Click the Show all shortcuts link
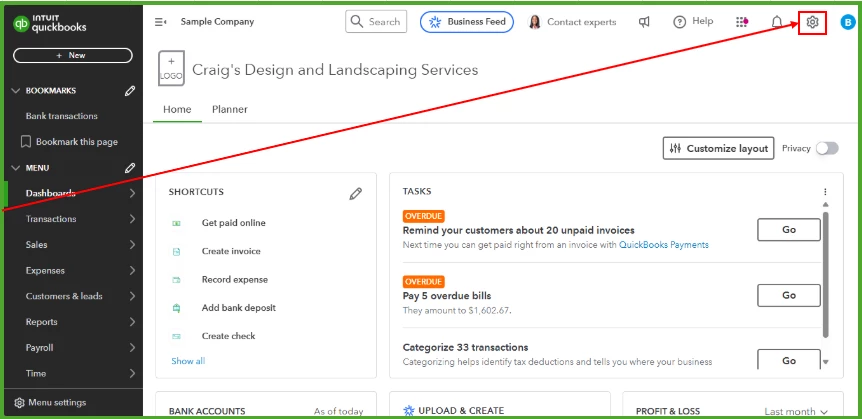This screenshot has height=419, width=862. [x=188, y=361]
